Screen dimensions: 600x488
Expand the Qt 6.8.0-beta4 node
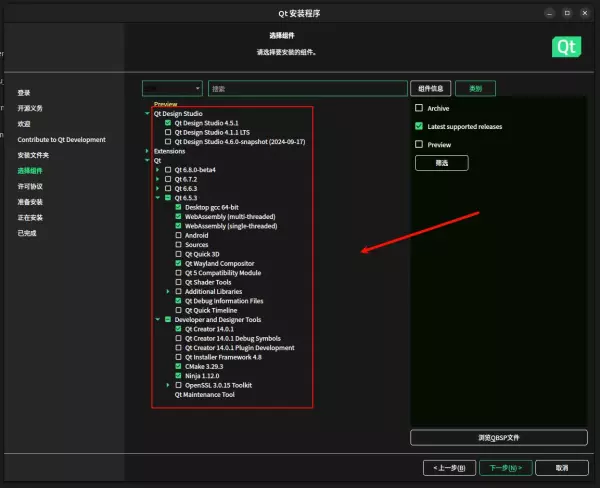click(x=157, y=170)
